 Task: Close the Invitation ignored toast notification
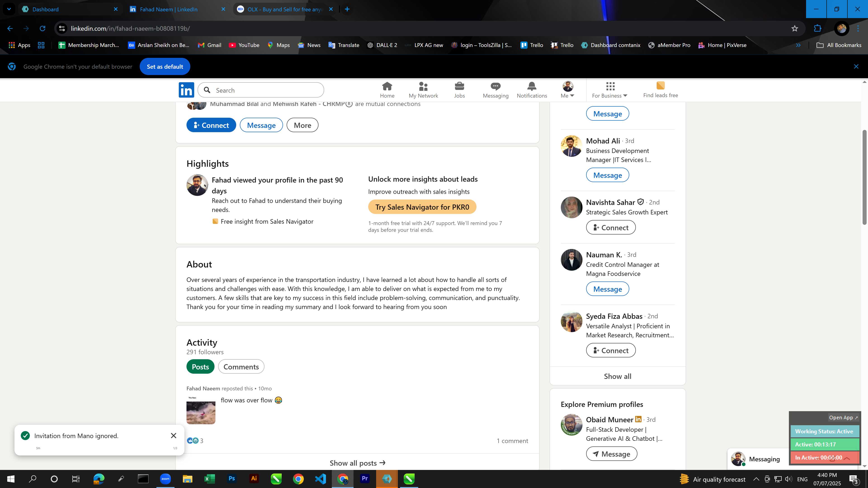pos(174,436)
